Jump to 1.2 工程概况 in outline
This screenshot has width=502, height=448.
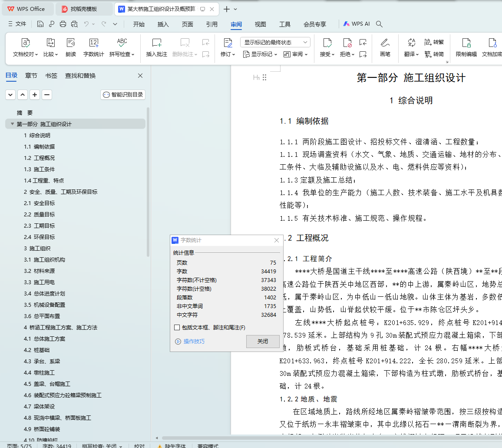[39, 158]
